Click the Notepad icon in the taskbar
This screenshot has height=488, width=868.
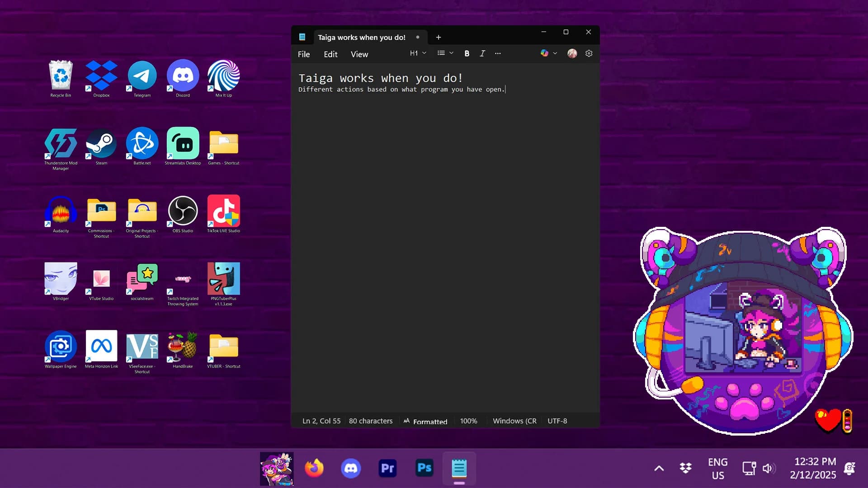(x=459, y=468)
